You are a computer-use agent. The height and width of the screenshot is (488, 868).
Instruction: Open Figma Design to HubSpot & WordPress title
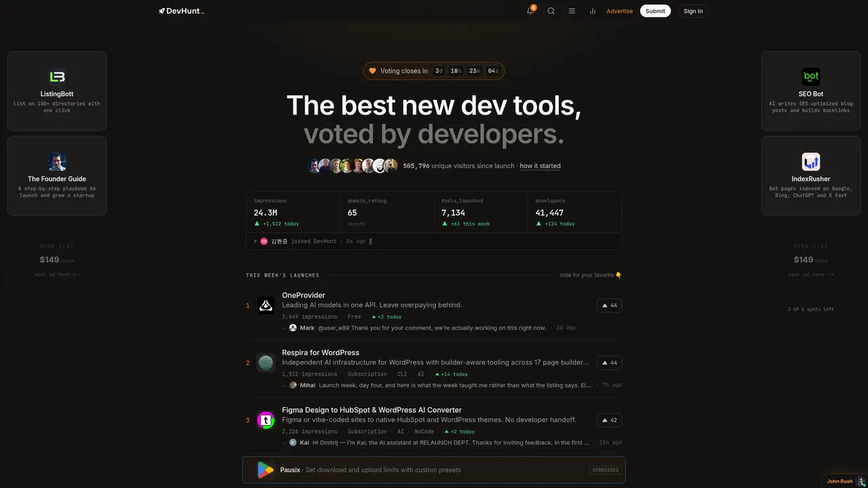372,410
